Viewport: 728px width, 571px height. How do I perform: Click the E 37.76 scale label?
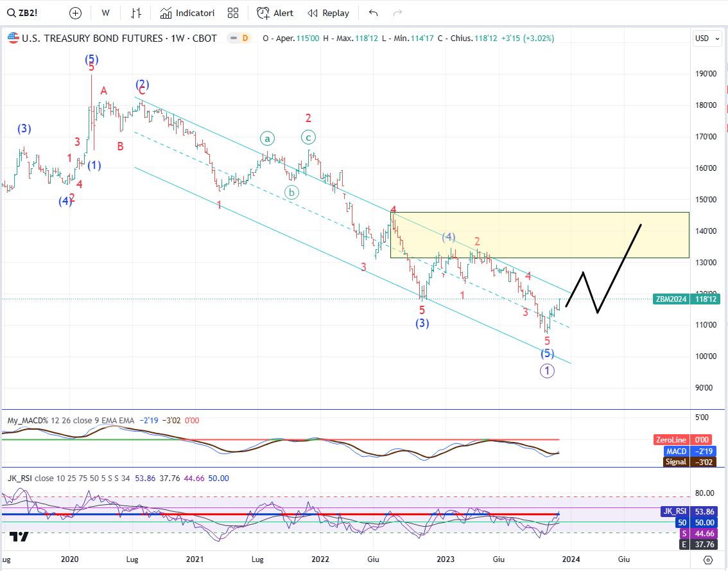coord(698,545)
